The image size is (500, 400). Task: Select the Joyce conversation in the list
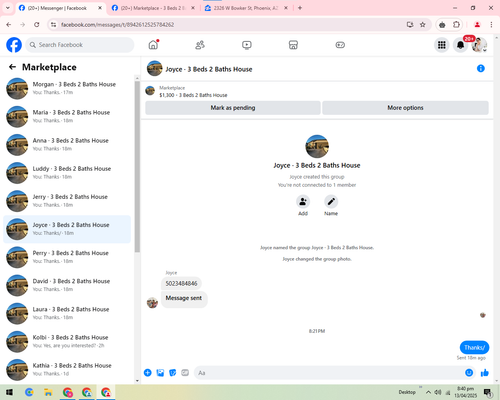click(x=67, y=229)
